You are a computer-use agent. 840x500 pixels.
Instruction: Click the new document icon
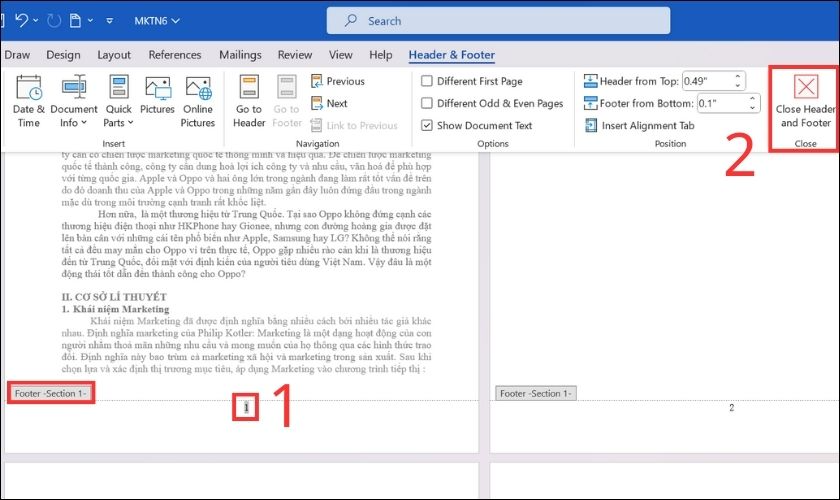76,20
